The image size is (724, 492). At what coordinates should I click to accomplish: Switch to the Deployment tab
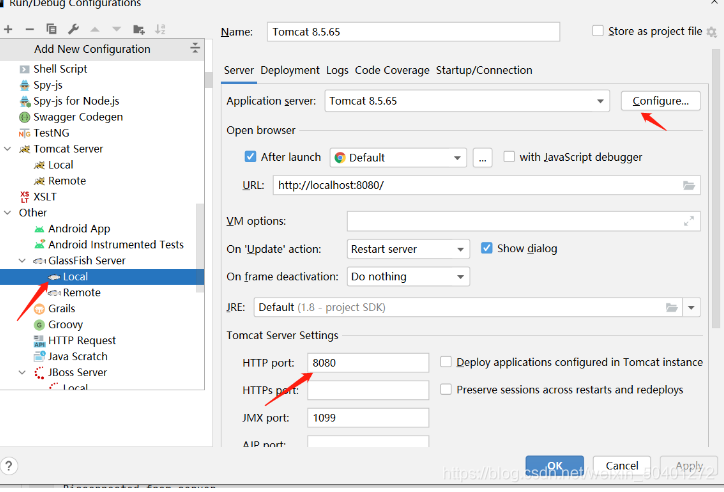pyautogui.click(x=290, y=70)
